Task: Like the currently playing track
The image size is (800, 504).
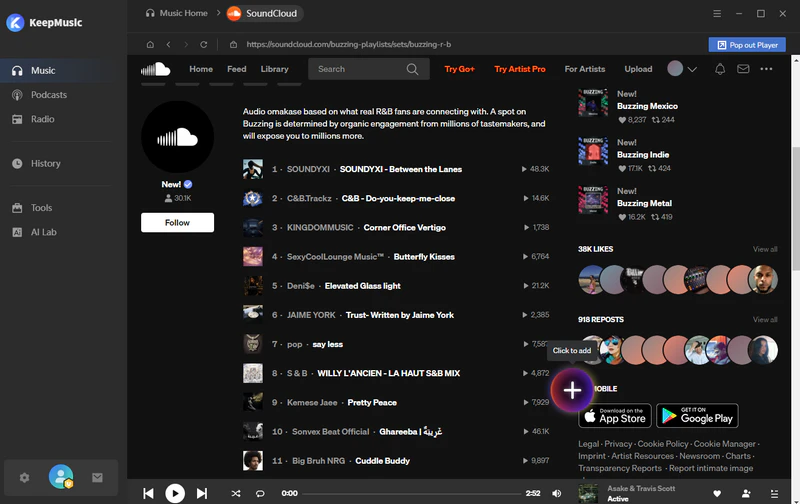Action: point(717,493)
